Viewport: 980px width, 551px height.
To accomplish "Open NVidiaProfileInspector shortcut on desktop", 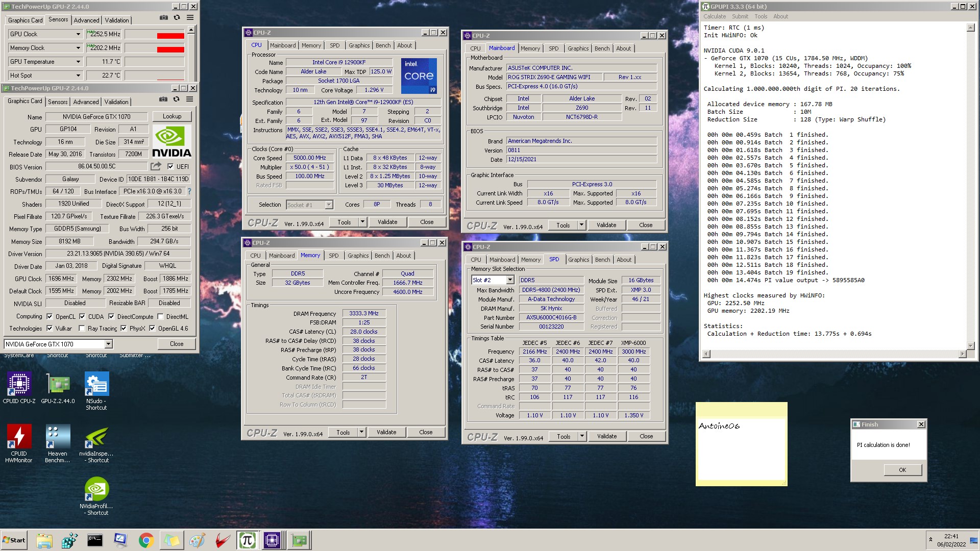I will [96, 495].
